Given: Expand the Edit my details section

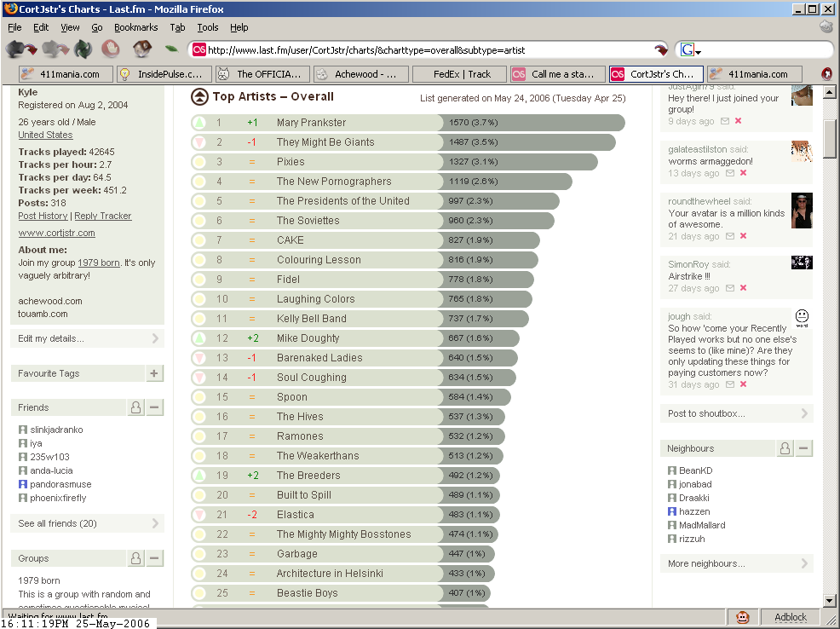Looking at the screenshot, I should [87, 338].
